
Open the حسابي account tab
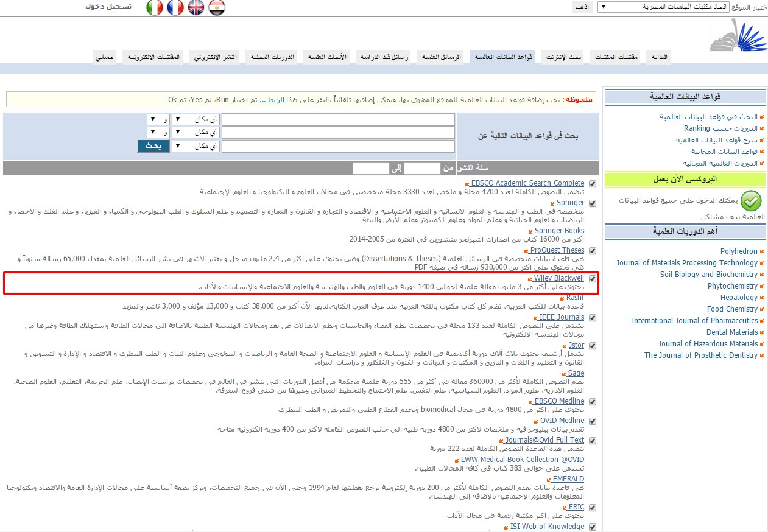105,57
